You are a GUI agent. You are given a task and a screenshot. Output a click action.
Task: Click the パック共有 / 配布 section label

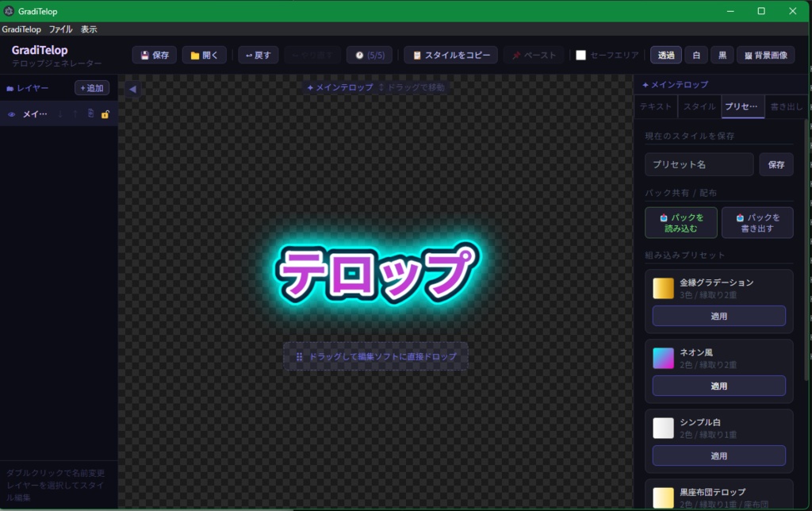click(x=680, y=193)
